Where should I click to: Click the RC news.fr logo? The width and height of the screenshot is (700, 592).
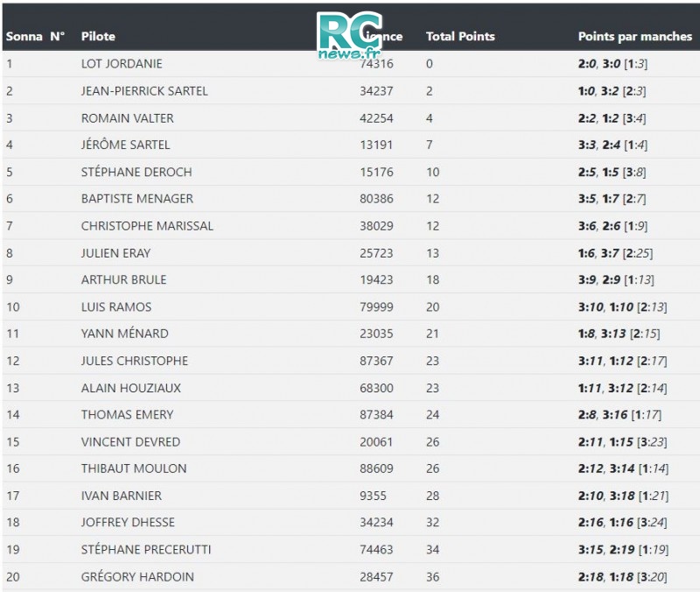pyautogui.click(x=349, y=35)
